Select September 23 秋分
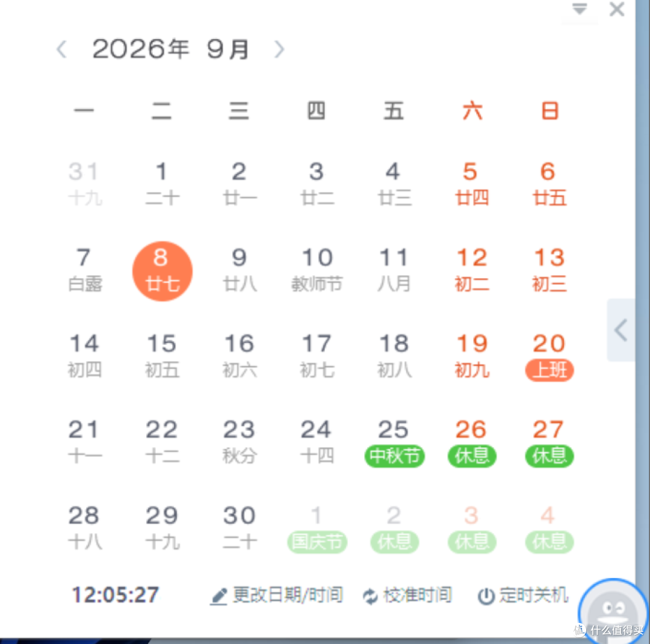Viewport: 650px width, 644px height. tap(240, 442)
